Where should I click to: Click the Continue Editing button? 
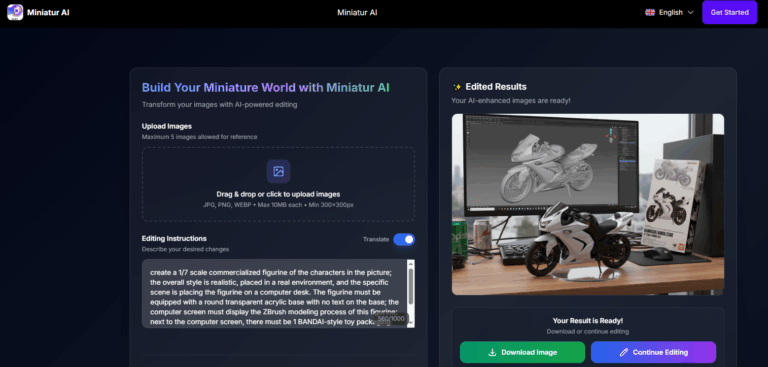[653, 352]
